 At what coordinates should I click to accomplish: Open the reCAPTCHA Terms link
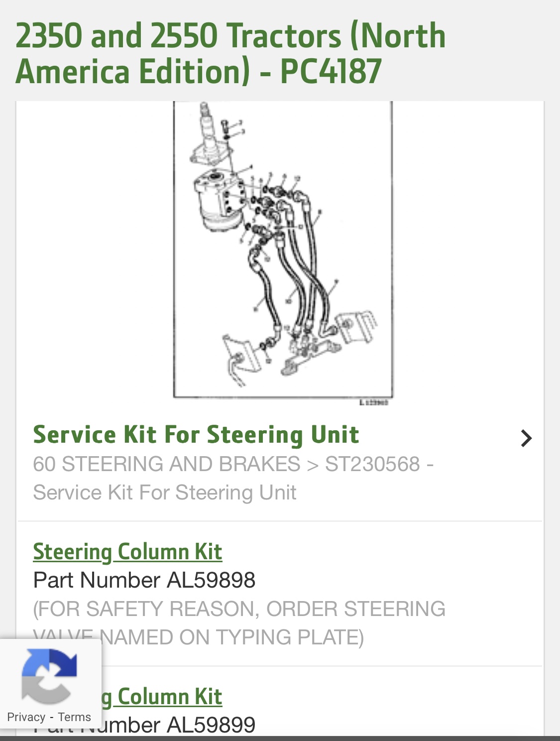pyautogui.click(x=74, y=717)
